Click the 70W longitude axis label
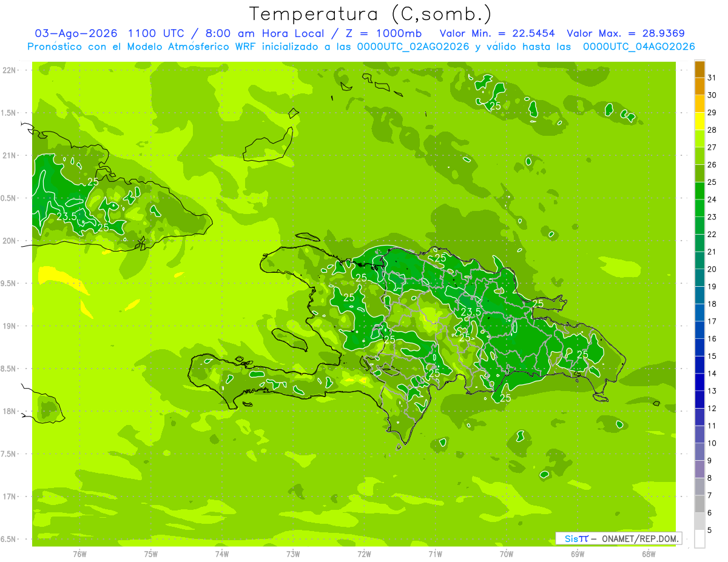The width and height of the screenshot is (728, 562). (x=507, y=554)
